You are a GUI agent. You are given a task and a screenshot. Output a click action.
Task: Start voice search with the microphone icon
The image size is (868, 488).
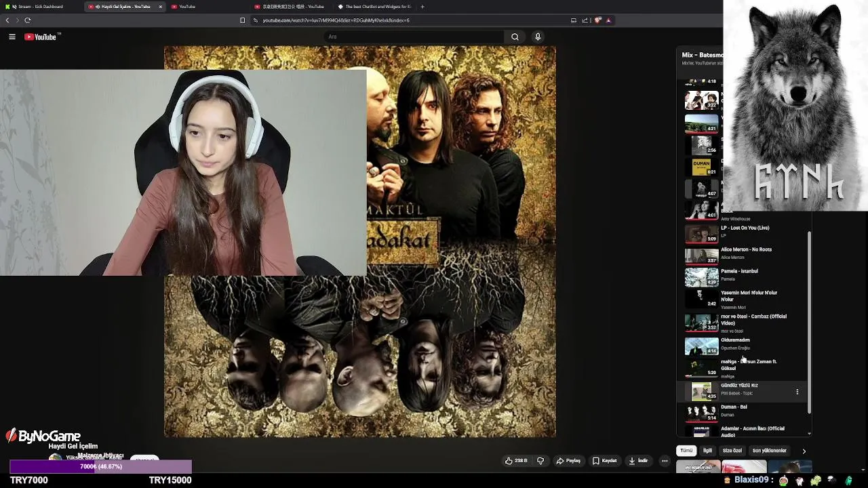pyautogui.click(x=538, y=37)
